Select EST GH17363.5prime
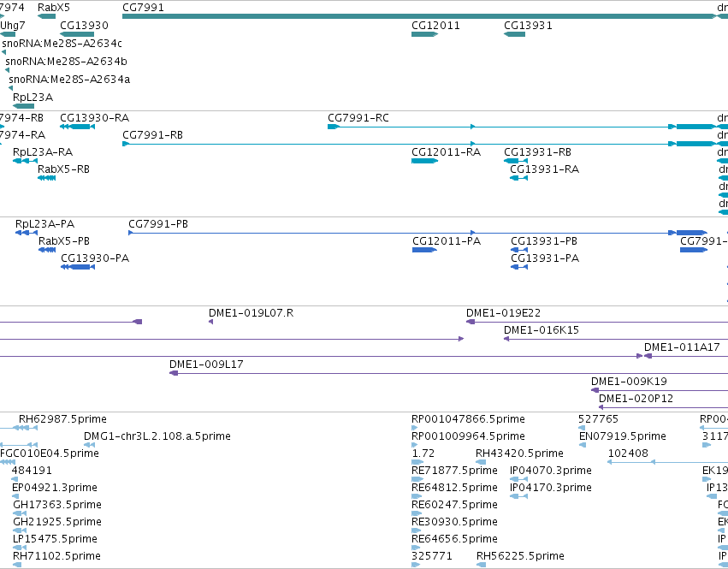The image size is (728, 569). tap(20, 513)
